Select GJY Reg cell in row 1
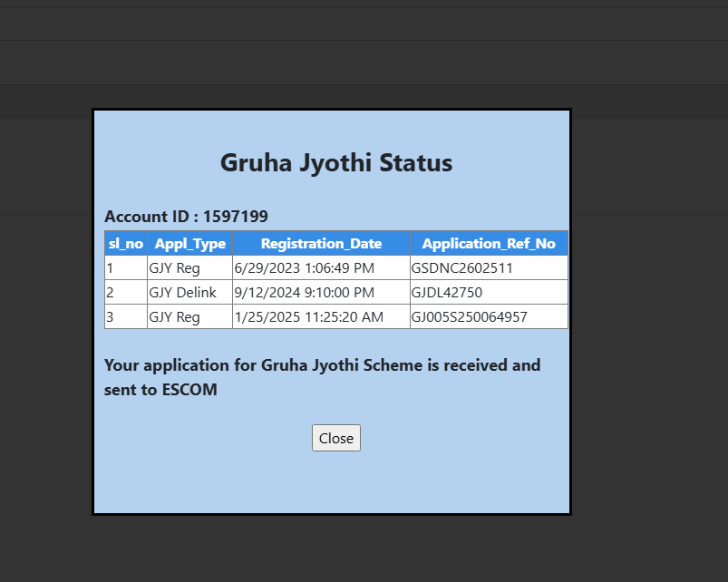Viewport: 728px width, 582px height. pyautogui.click(x=189, y=267)
